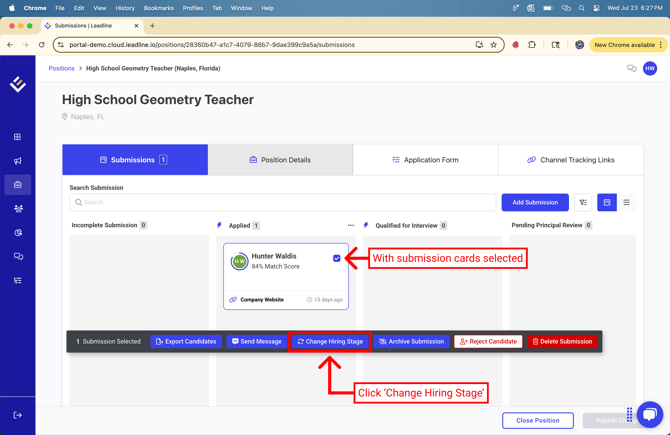Open the messages icon in top header
The height and width of the screenshot is (435, 670).
click(x=631, y=69)
